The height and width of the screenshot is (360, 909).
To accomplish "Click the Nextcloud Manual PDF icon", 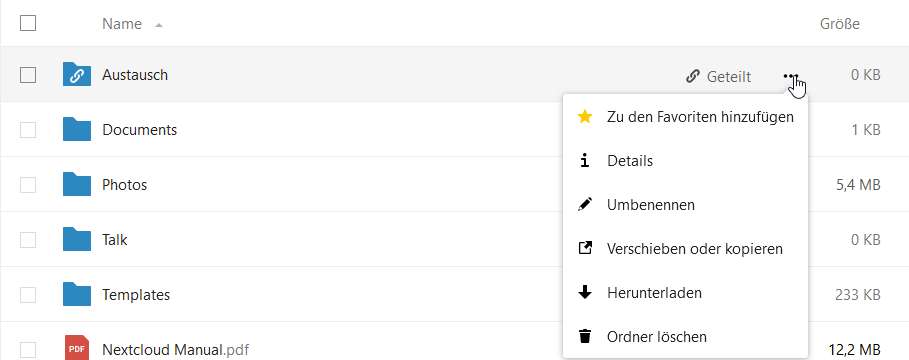I will point(77,348).
